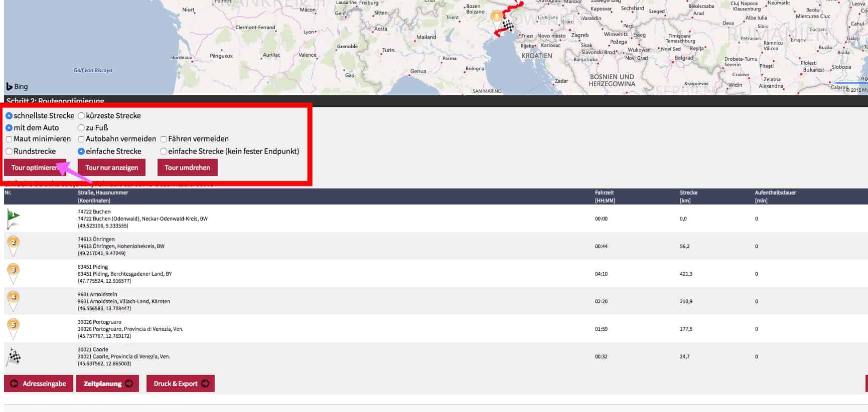Tick the 'Fähren vermeiden' checkbox
The height and width of the screenshot is (412, 868).
click(x=164, y=139)
